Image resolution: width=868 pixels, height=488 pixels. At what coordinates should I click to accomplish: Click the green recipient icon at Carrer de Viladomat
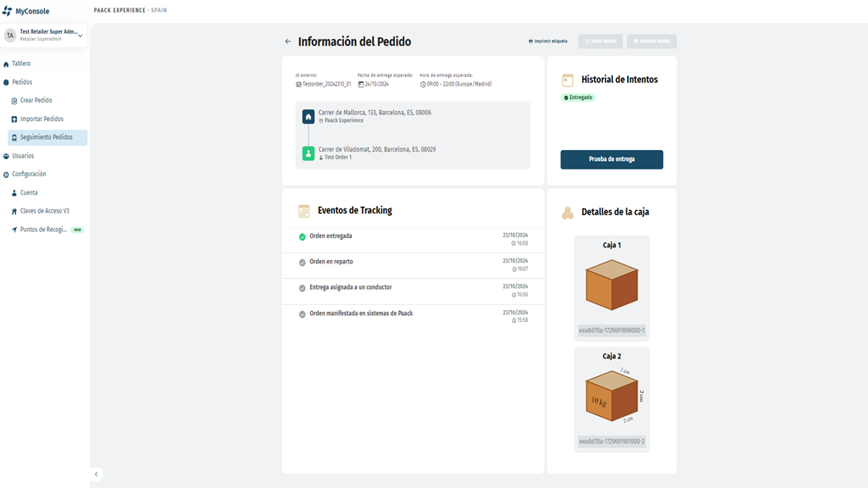(x=309, y=153)
